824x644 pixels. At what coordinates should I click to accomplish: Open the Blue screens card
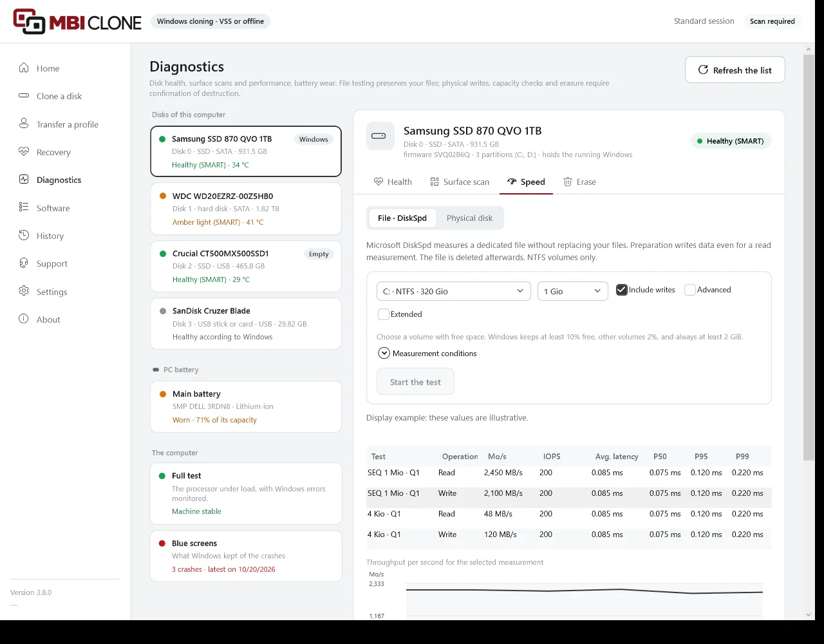[246, 556]
